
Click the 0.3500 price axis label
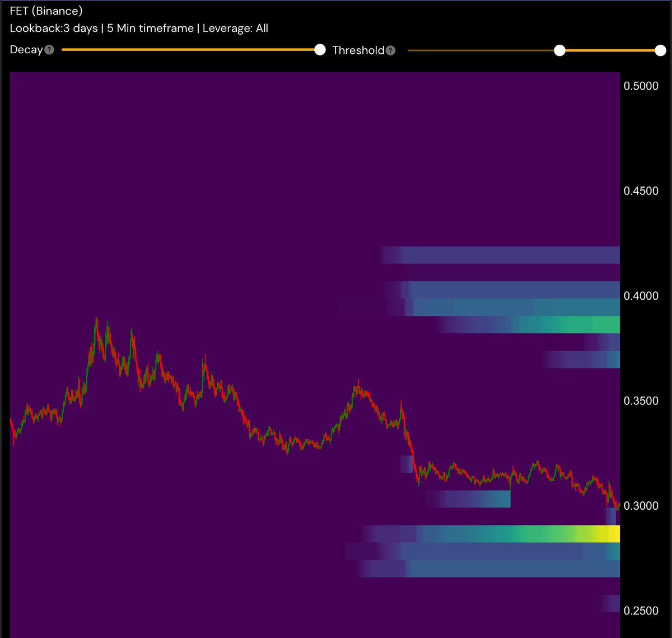pyautogui.click(x=641, y=401)
